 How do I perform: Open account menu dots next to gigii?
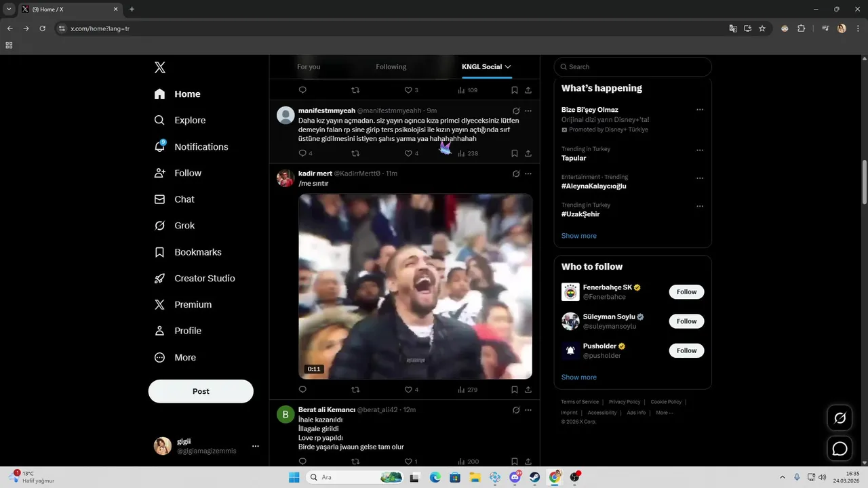point(256,446)
